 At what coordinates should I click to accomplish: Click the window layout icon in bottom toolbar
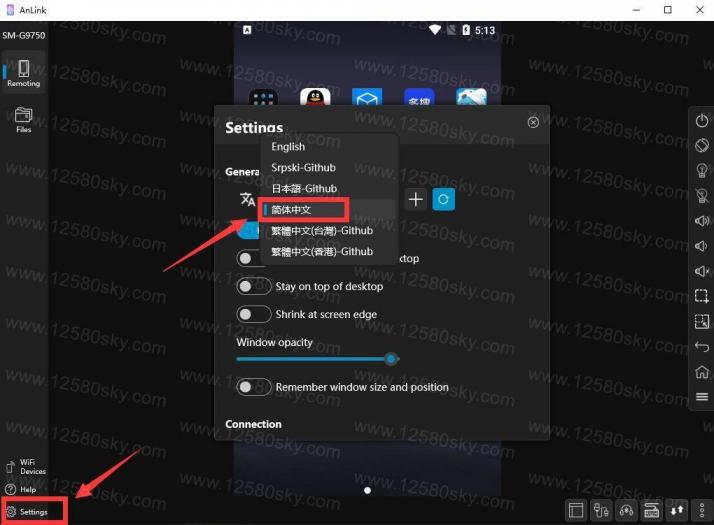click(576, 510)
